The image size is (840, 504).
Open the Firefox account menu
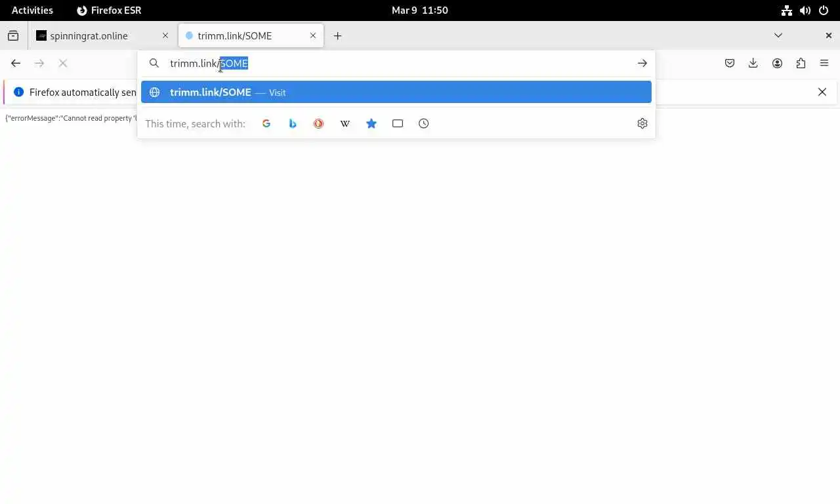coord(777,63)
